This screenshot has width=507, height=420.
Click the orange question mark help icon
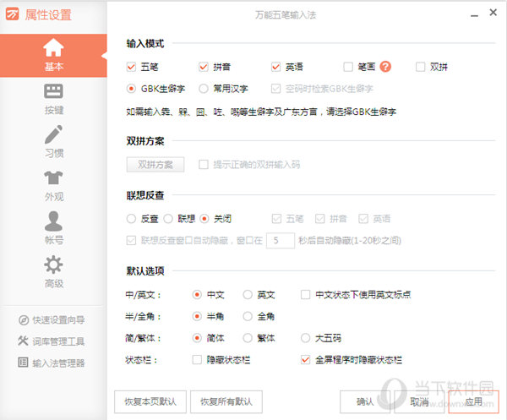pos(385,67)
